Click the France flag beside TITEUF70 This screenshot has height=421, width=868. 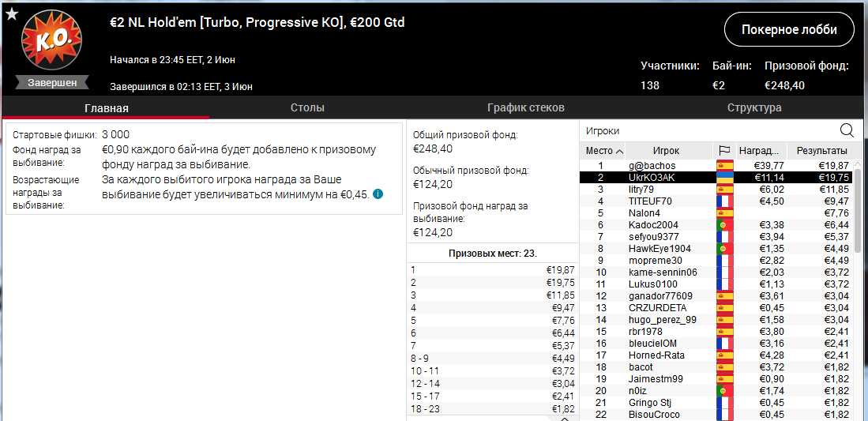click(x=724, y=201)
